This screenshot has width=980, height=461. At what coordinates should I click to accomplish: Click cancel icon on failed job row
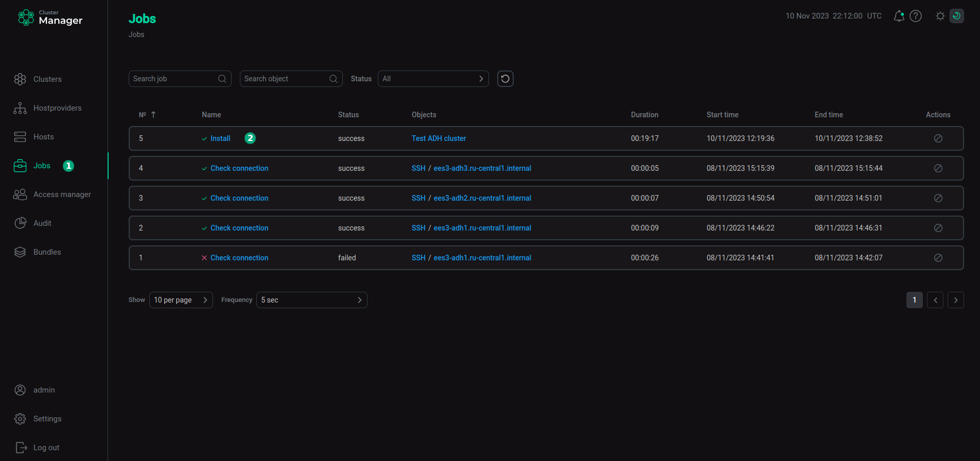click(938, 258)
